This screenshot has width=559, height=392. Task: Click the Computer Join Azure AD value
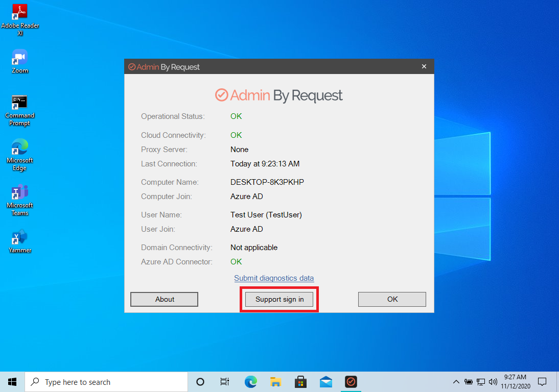[247, 197]
